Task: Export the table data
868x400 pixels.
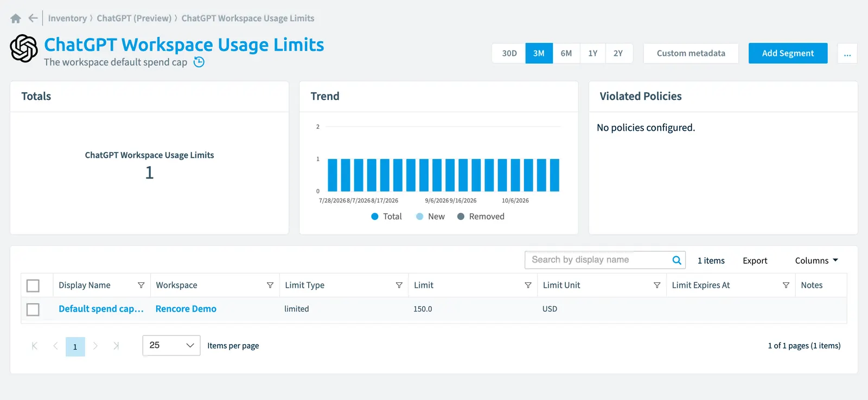Action: point(755,261)
